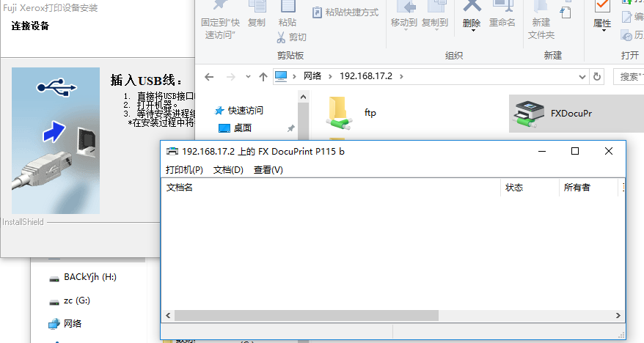Sort by Document Name (文档名) column header

180,188
